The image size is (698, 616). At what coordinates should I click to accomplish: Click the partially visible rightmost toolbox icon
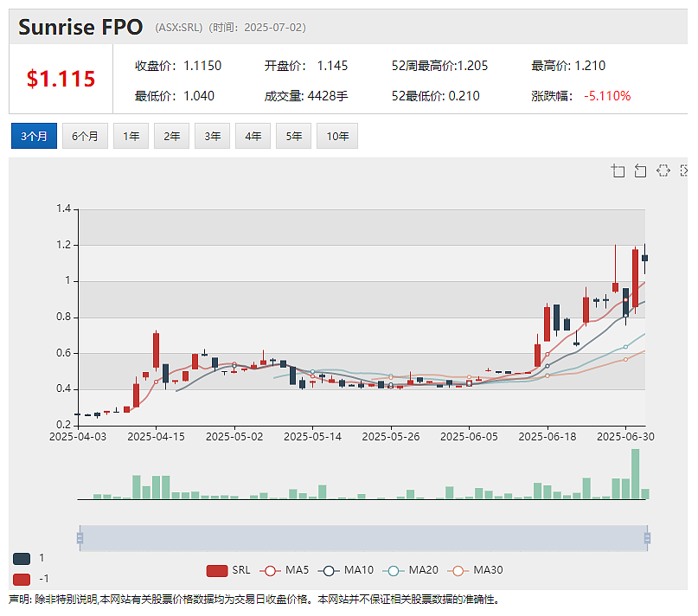point(684,170)
